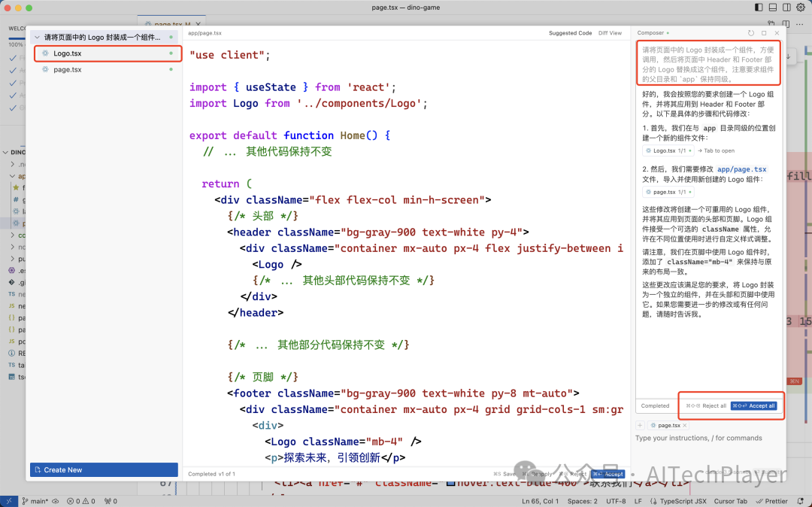Viewport: 812px width, 507px height.
Task: Switch to Diff View tab
Action: click(610, 33)
